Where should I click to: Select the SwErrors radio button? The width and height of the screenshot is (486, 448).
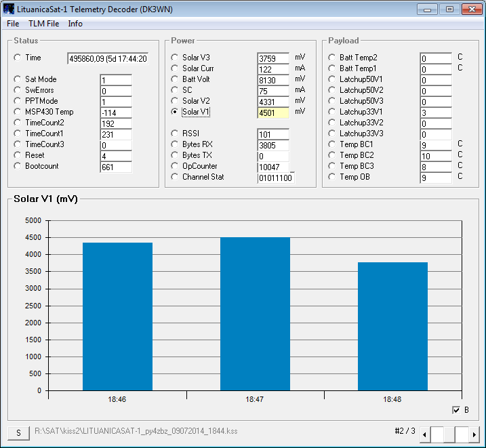[18, 90]
